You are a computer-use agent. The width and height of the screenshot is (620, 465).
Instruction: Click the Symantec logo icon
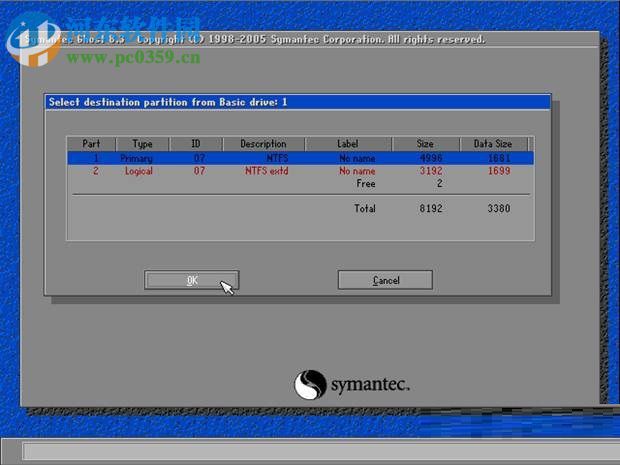point(310,384)
